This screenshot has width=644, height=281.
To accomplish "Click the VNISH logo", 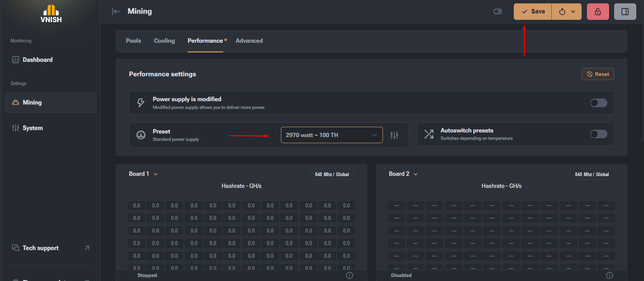I will (51, 13).
